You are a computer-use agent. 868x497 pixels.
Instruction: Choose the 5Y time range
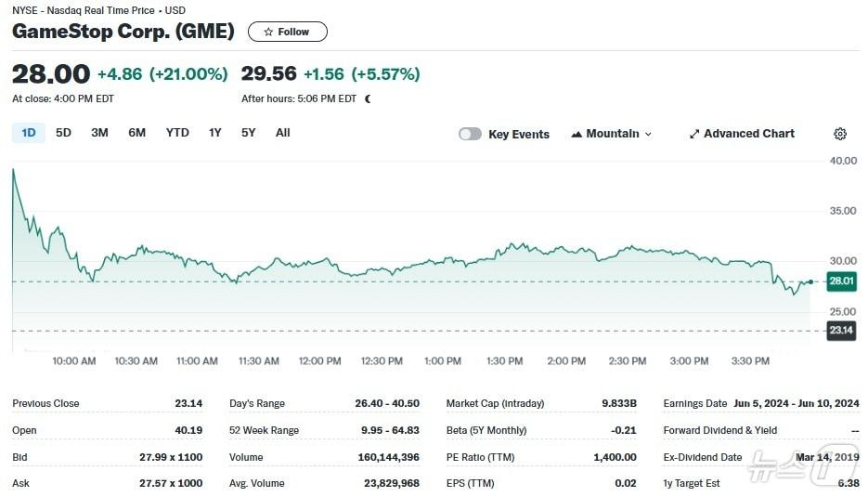[248, 133]
